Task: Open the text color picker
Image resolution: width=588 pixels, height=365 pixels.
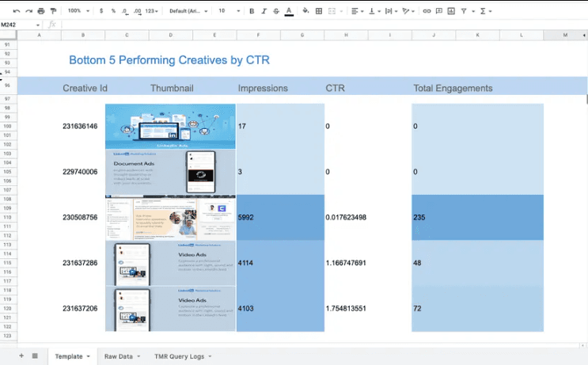Action: point(289,11)
